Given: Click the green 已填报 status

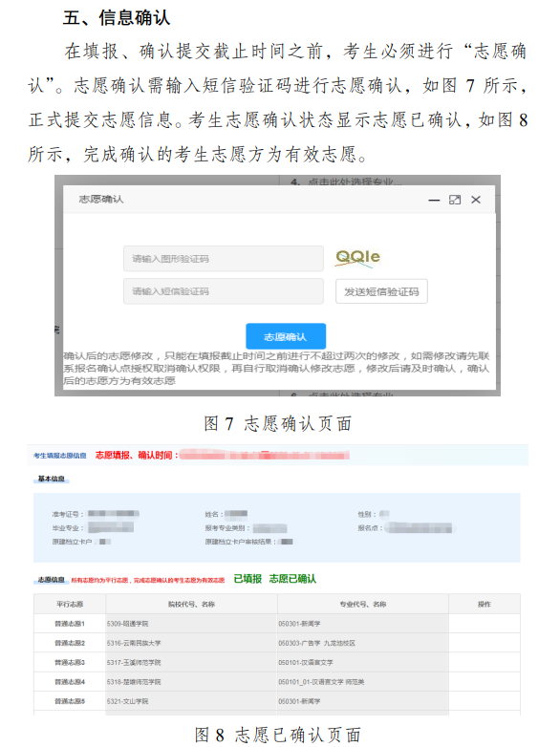Looking at the screenshot, I should click(248, 579).
